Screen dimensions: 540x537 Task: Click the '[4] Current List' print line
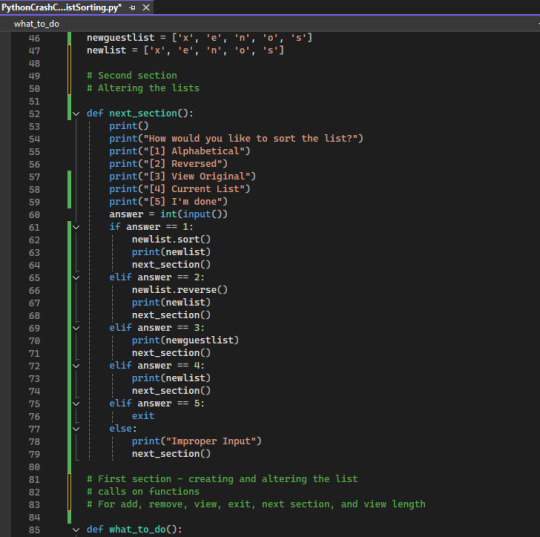click(x=180, y=189)
